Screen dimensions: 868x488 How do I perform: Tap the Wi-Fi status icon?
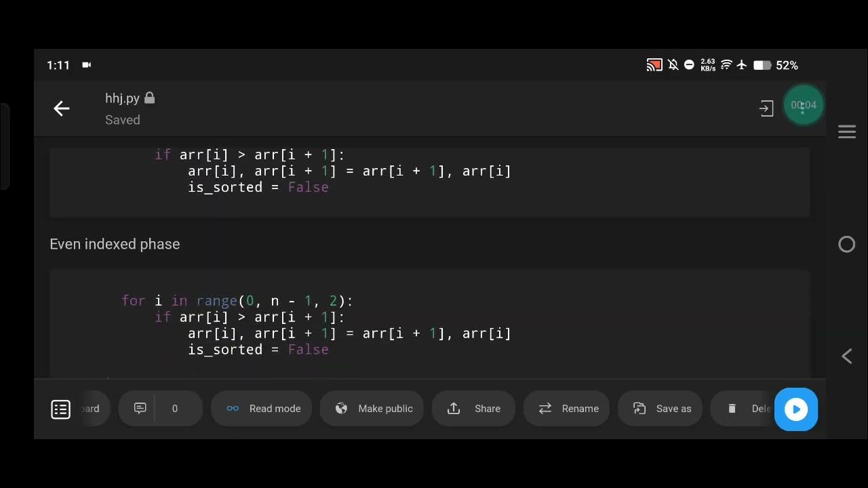[x=726, y=65]
